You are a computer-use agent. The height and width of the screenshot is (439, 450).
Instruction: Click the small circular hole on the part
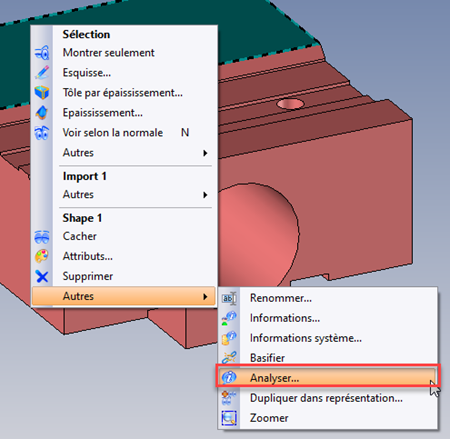point(290,104)
